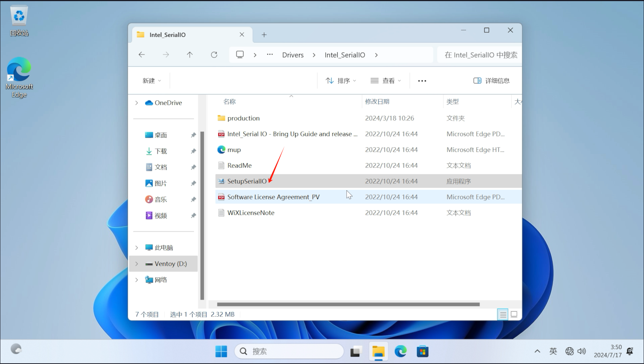The image size is (644, 364).
Task: Select 网络 in navigation pane
Action: point(156,280)
